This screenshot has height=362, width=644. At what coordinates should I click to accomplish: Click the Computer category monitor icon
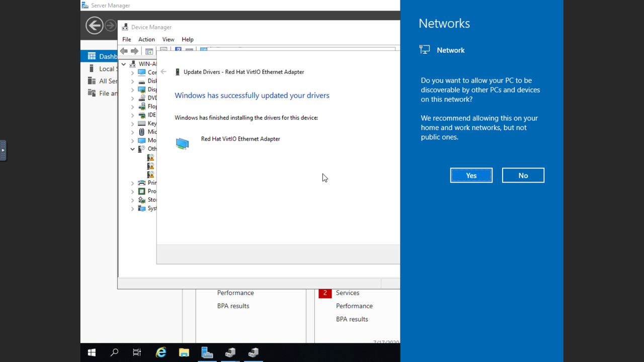click(x=142, y=72)
